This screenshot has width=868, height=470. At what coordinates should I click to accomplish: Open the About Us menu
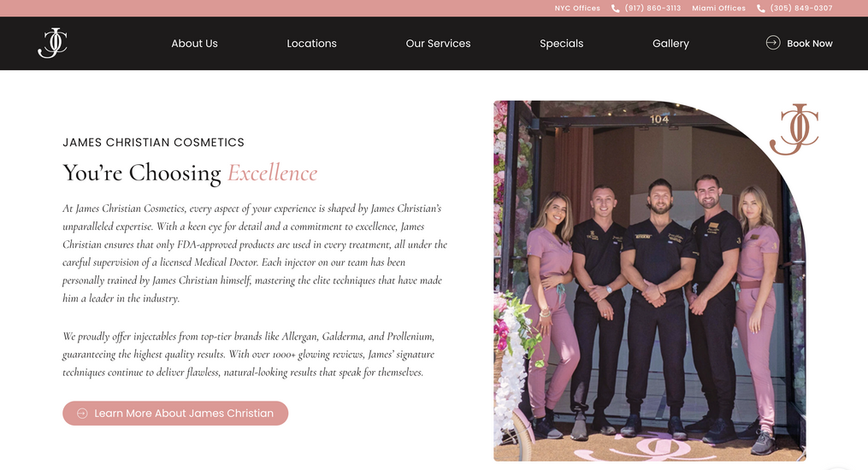pos(194,43)
